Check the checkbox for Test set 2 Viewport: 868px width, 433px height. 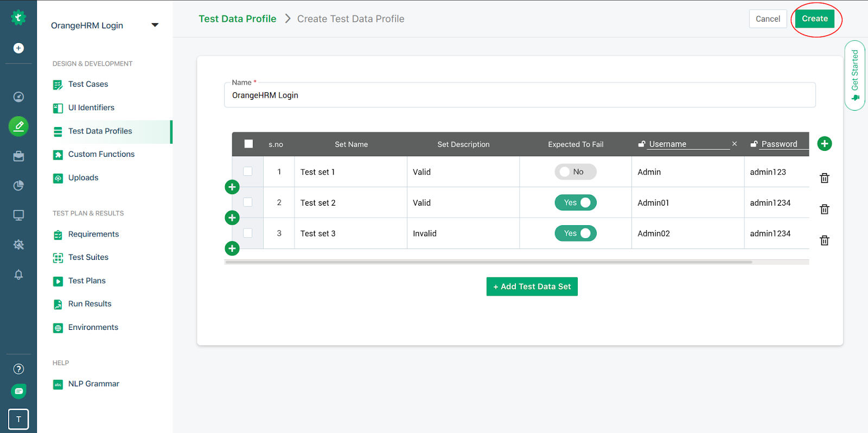pyautogui.click(x=248, y=202)
